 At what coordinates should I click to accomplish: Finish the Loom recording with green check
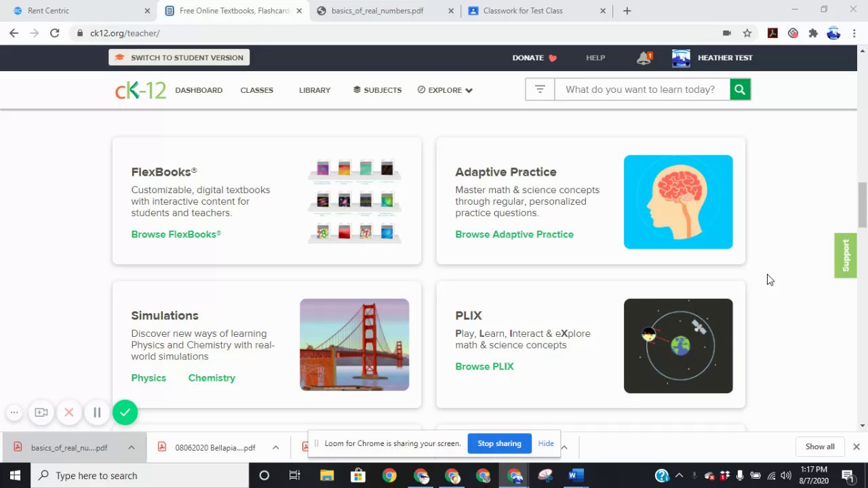[125, 412]
